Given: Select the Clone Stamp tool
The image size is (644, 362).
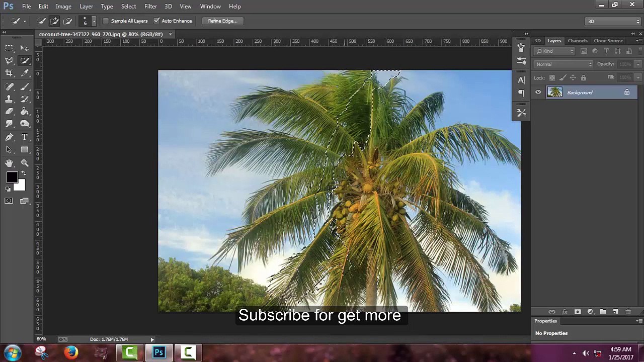Looking at the screenshot, I should pos(9,99).
